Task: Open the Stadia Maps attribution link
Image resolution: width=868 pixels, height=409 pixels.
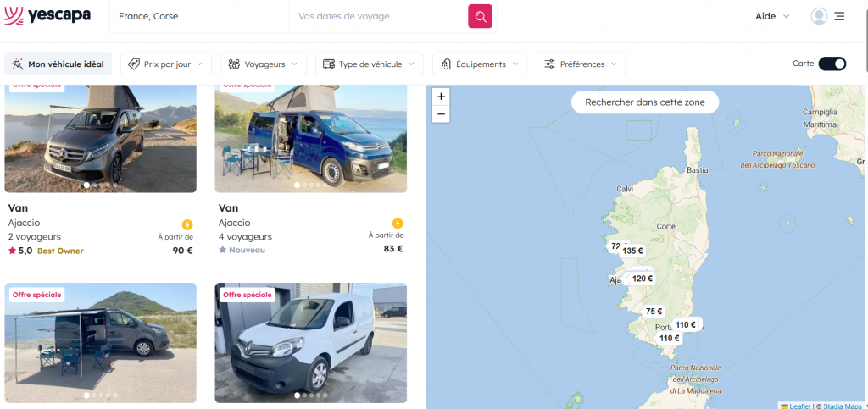Action: (842, 406)
